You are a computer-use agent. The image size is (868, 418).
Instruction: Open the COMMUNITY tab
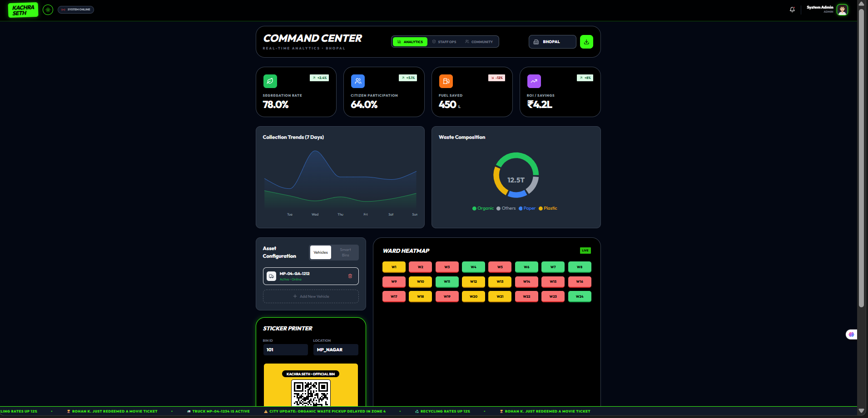[x=479, y=41]
